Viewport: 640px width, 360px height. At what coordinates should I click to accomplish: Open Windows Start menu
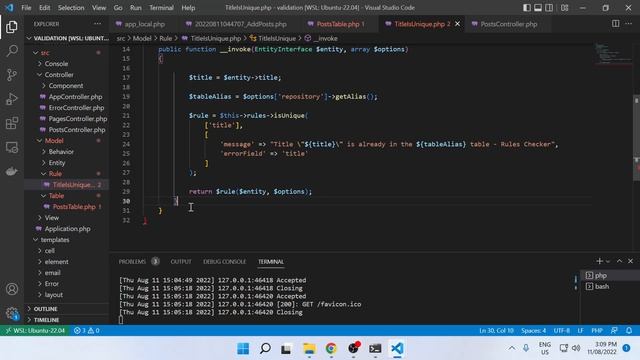click(243, 349)
